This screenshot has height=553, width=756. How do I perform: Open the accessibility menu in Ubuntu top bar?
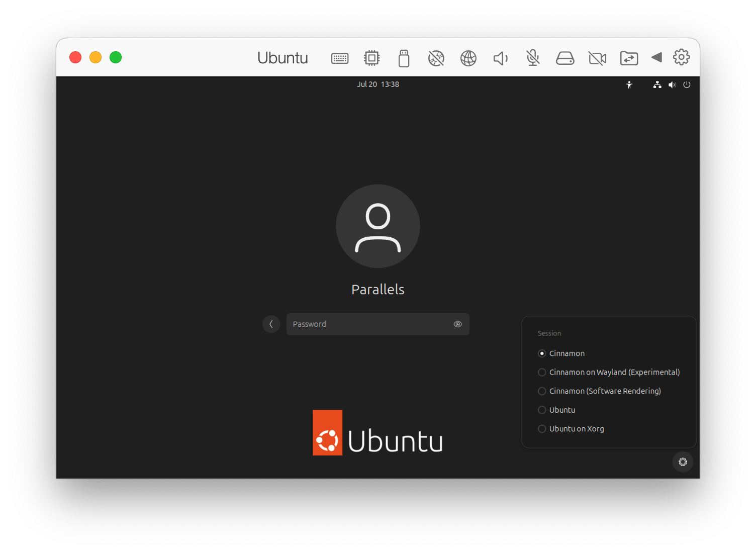coord(629,84)
